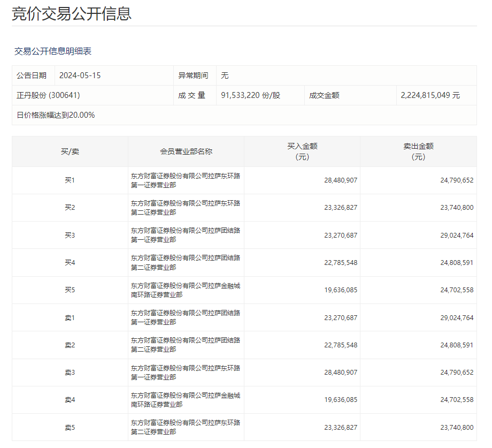Click the 竞价交易公开信息 page heading

coord(72,14)
